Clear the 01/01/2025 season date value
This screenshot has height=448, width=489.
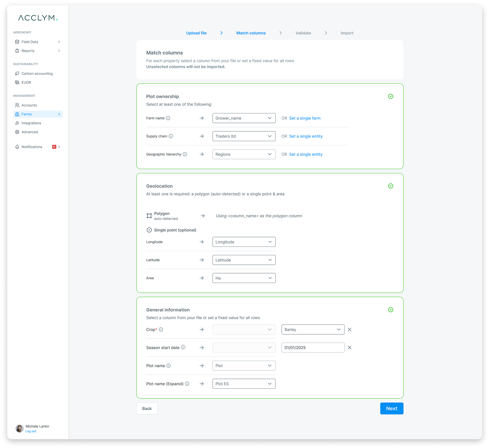350,348
